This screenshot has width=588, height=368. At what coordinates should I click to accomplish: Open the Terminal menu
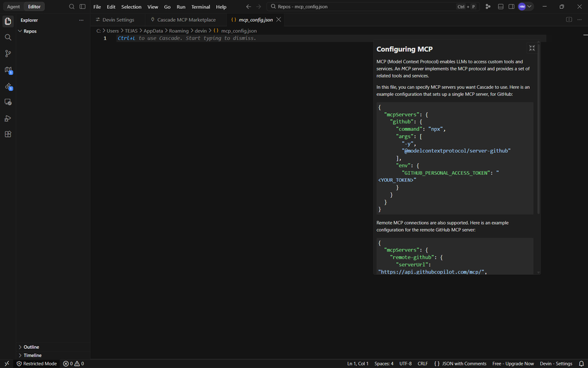pos(201,7)
